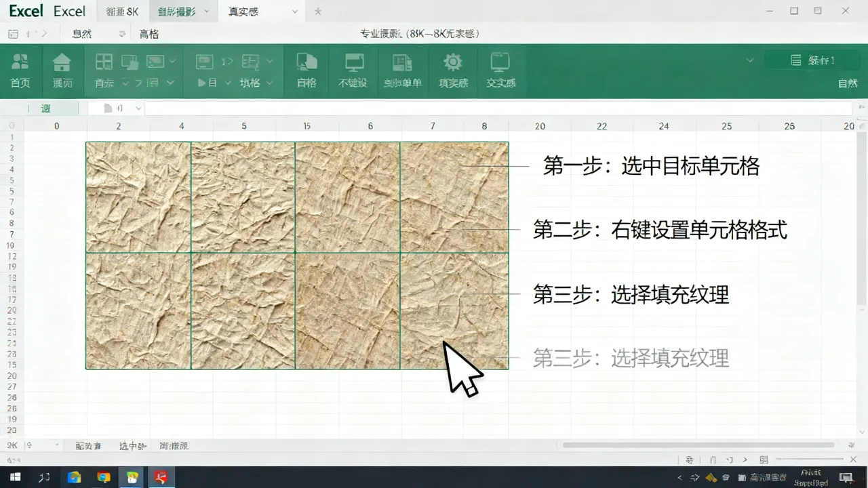The height and width of the screenshot is (488, 868).
Task: Select the top-left textured cell
Action: (138, 197)
